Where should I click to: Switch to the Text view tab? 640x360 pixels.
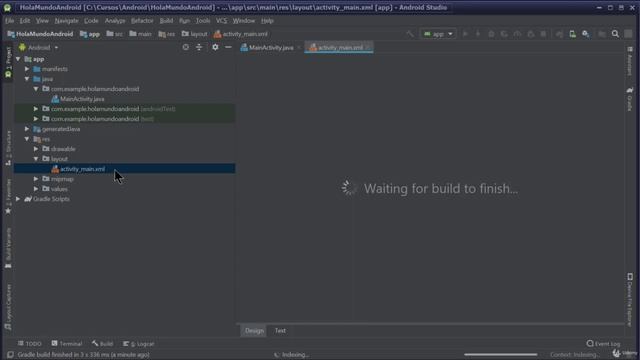280,331
